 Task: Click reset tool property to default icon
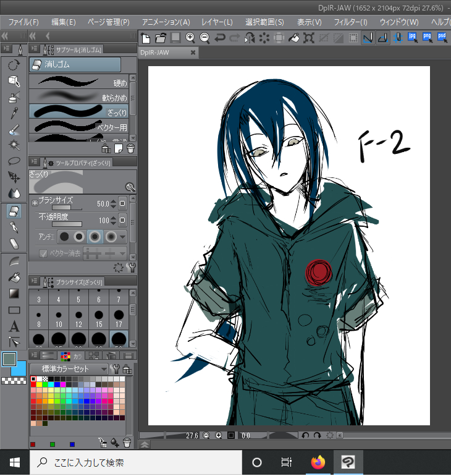(118, 268)
